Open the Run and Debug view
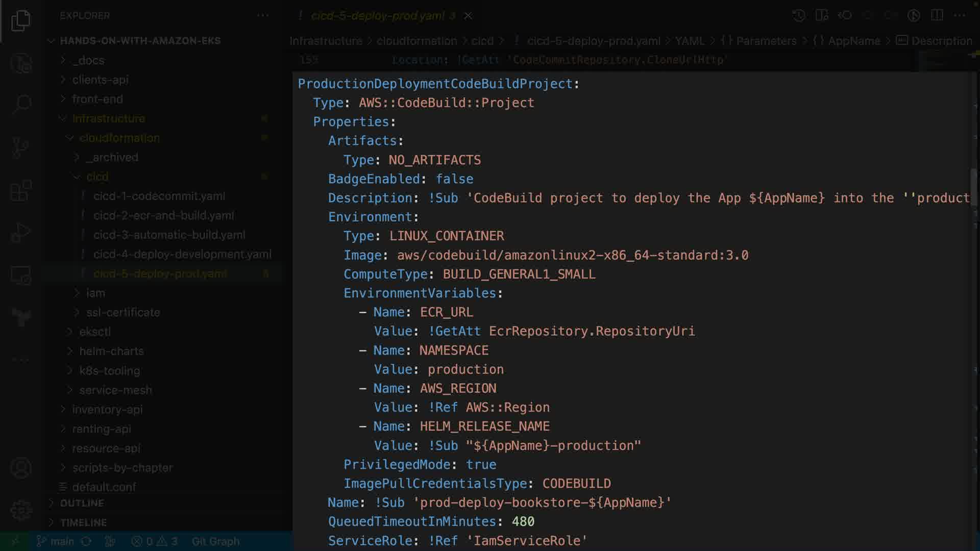This screenshot has width=980, height=551. point(21,233)
